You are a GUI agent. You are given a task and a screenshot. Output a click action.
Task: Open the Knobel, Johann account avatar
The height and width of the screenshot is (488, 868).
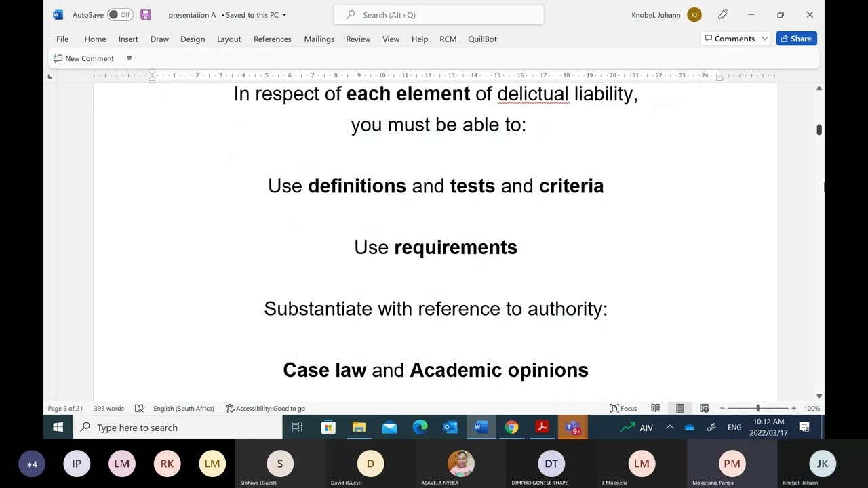click(694, 14)
